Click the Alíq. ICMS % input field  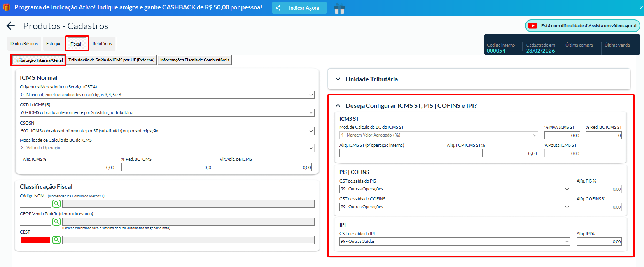[x=69, y=167]
